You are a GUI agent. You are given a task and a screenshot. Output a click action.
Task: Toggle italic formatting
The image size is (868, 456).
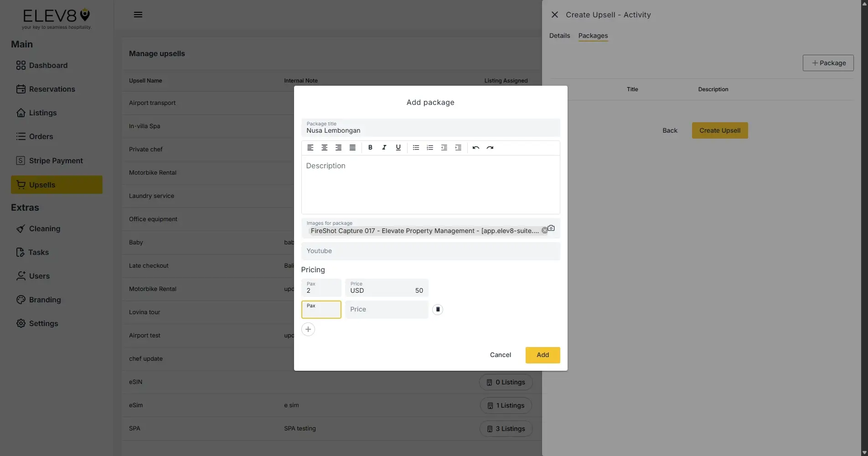click(x=384, y=147)
